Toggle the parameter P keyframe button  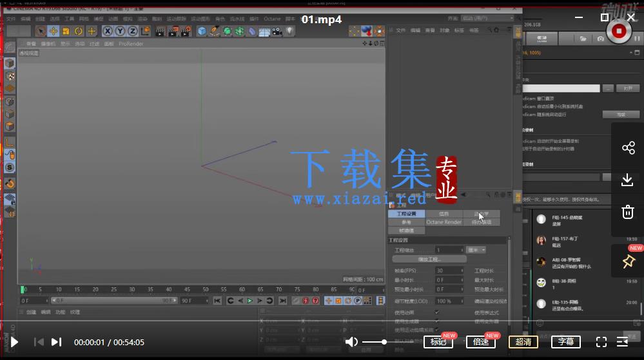358,301
